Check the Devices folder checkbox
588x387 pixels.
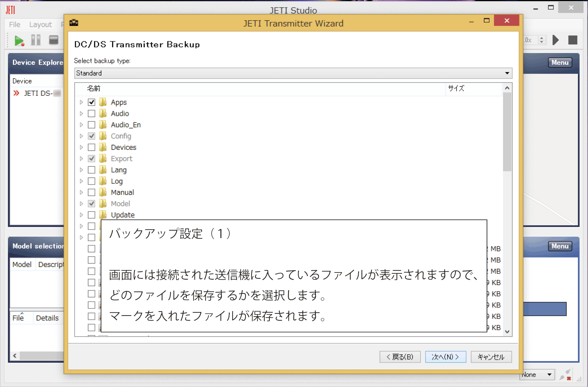coord(92,147)
